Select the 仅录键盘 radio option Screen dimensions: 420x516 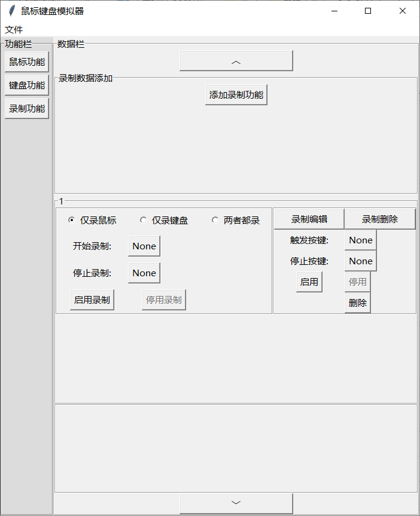tap(164, 220)
